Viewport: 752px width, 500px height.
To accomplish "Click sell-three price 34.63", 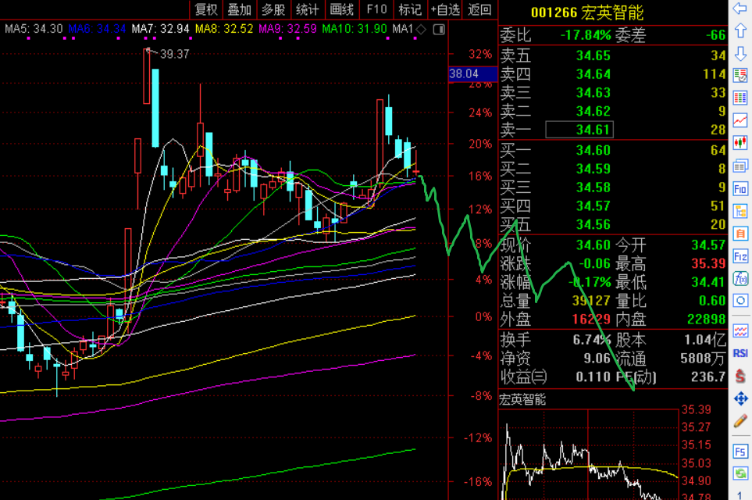I will pos(593,93).
